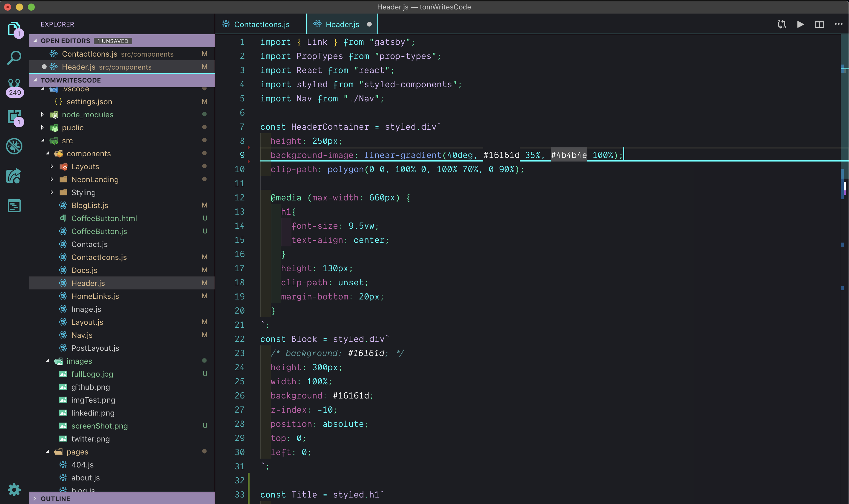The image size is (849, 504).
Task: Switch to the ContactIcons.js tab
Action: (x=261, y=24)
